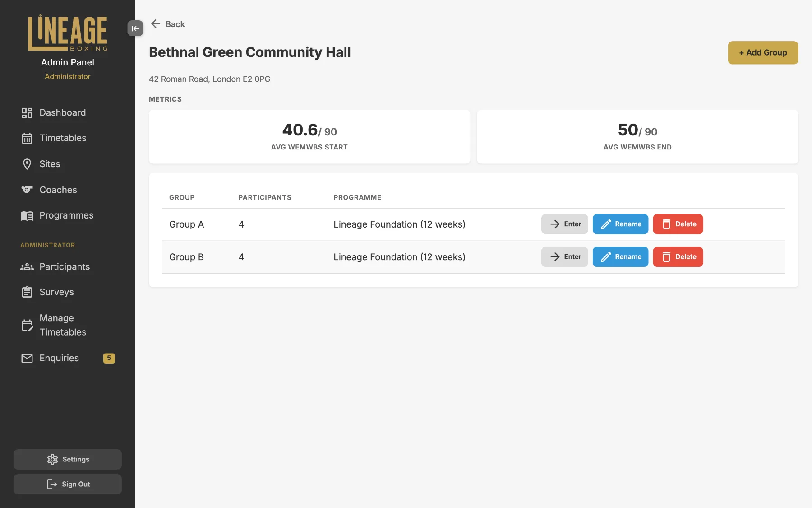Click the Administrator role label under Admin Panel
Screen dimensions: 812x508
point(68,76)
